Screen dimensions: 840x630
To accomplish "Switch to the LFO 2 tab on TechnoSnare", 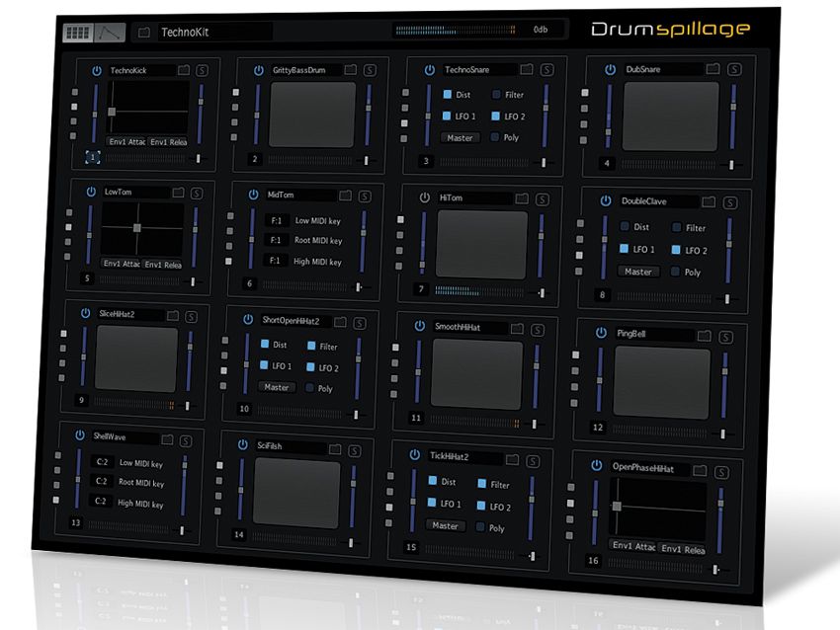I will pos(497,116).
